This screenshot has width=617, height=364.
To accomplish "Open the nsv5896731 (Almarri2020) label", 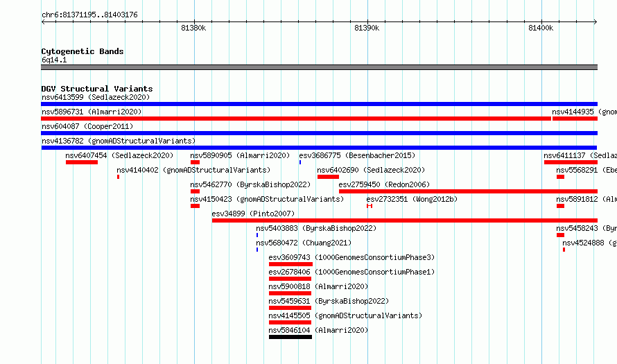I will 92,112.
